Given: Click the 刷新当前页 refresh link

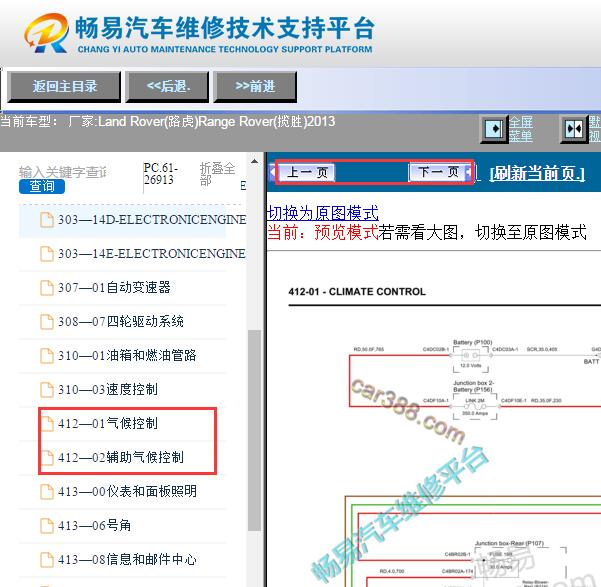Looking at the screenshot, I should tap(537, 173).
